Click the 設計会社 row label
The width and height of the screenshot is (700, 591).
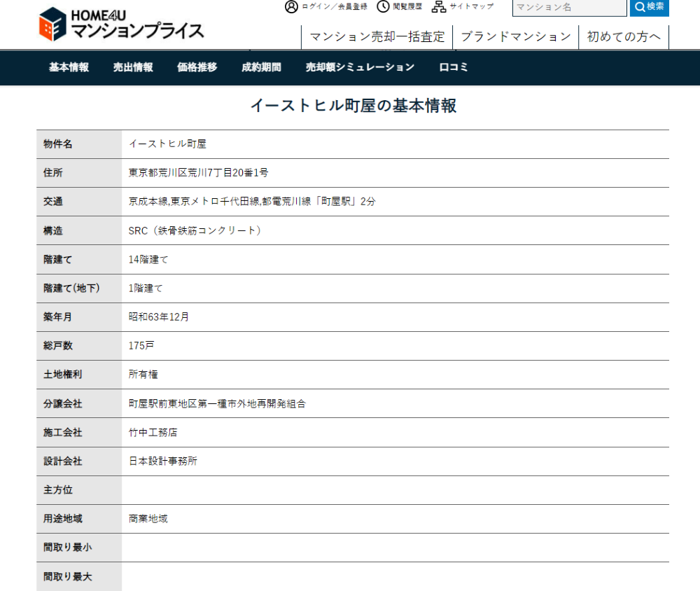62,461
